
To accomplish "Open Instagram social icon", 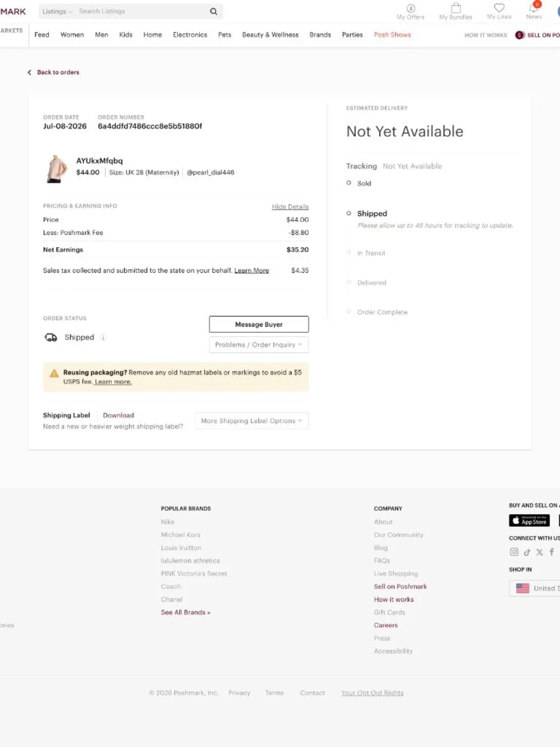I will pos(514,552).
